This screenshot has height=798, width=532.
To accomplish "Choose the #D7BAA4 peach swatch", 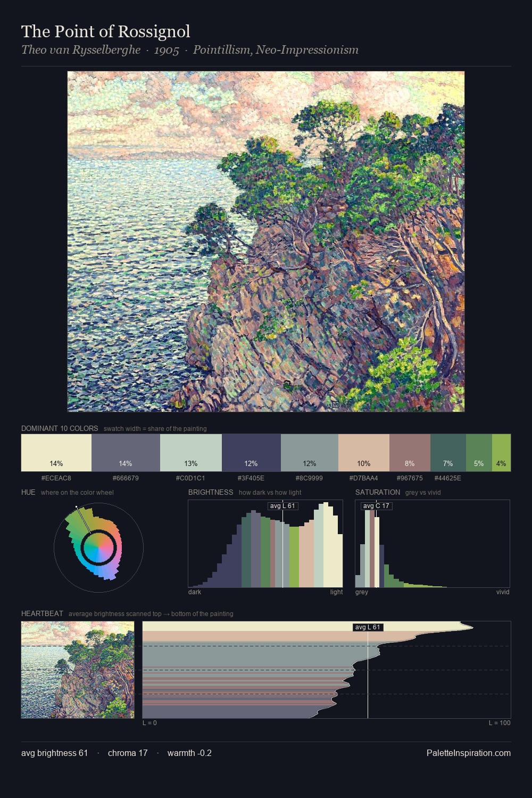I will [x=364, y=453].
